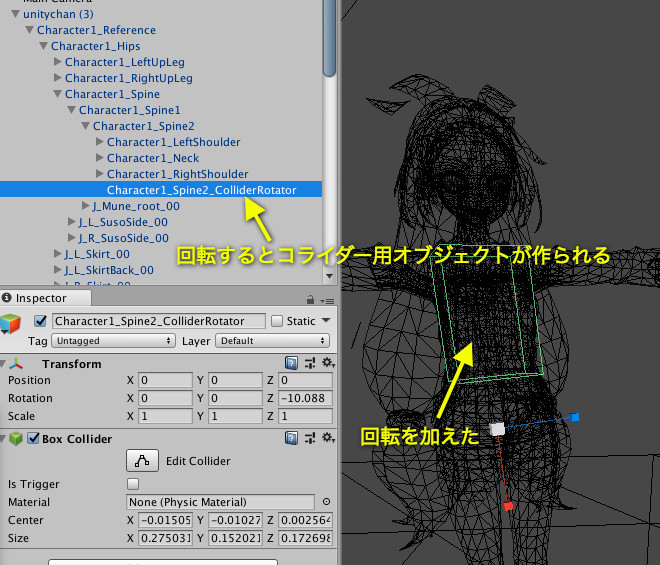Open the Static options dropdown arrow
Image resolution: width=660 pixels, height=565 pixels.
pos(326,320)
